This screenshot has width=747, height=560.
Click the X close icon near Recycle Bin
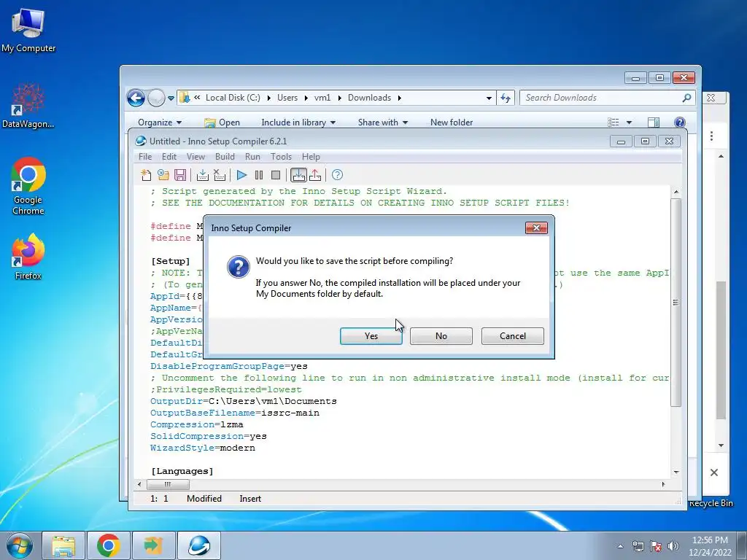click(714, 472)
